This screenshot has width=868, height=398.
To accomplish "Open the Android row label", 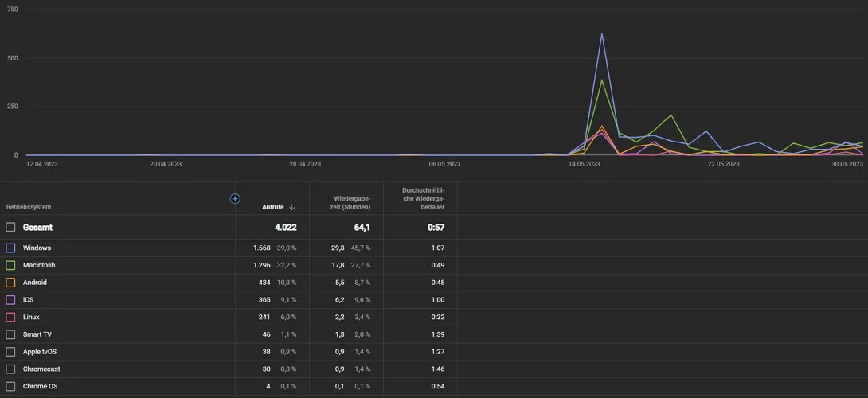I will [x=35, y=283].
